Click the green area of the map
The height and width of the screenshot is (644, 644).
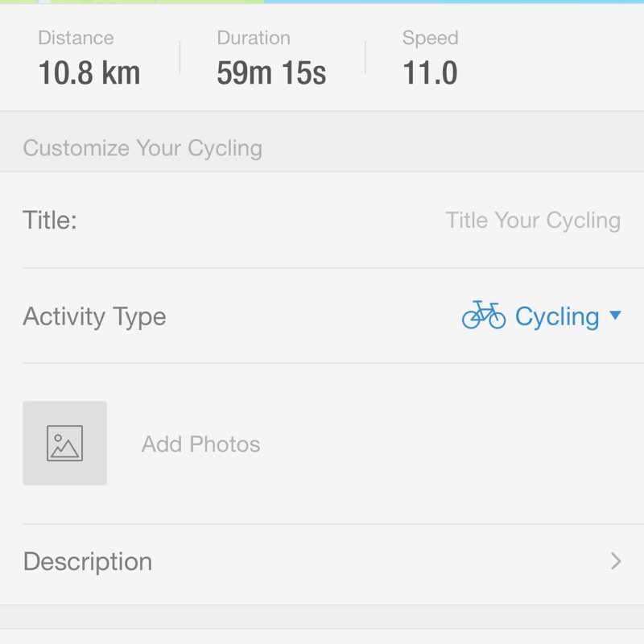click(x=129, y=2)
